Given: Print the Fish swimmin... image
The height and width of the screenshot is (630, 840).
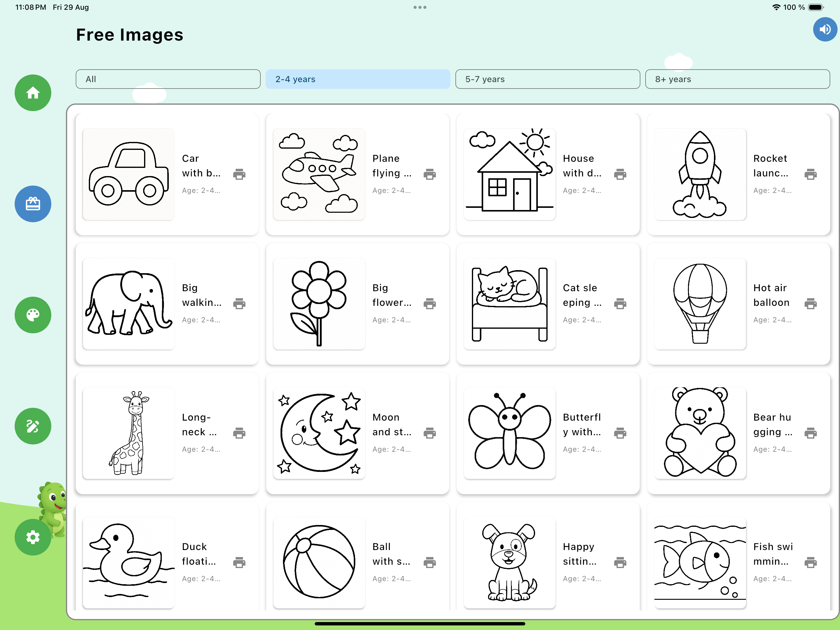Looking at the screenshot, I should point(810,563).
